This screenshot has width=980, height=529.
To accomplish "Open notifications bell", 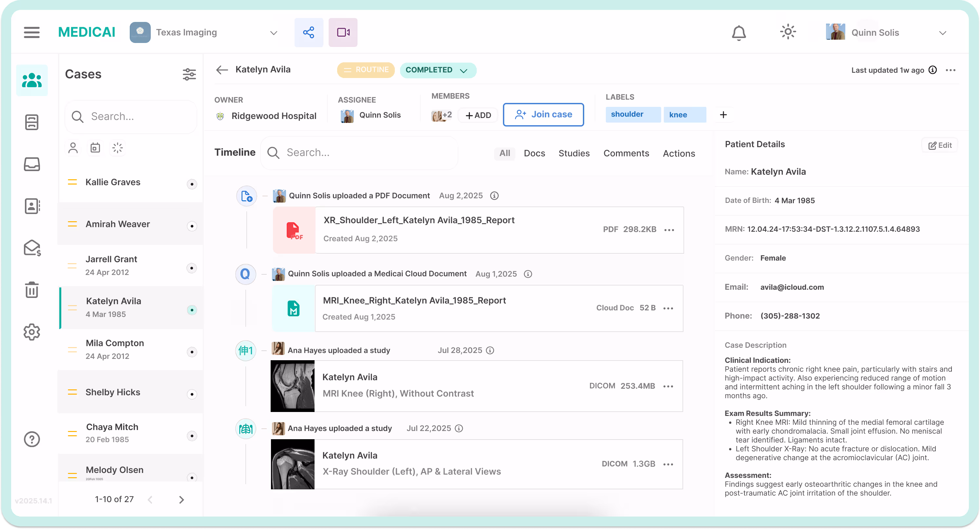I will pos(739,33).
